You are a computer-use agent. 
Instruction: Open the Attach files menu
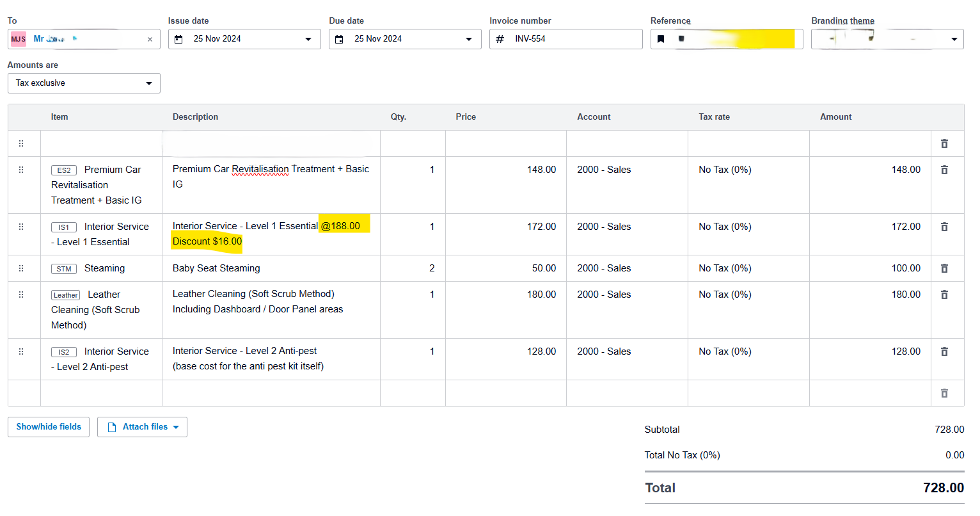(142, 427)
